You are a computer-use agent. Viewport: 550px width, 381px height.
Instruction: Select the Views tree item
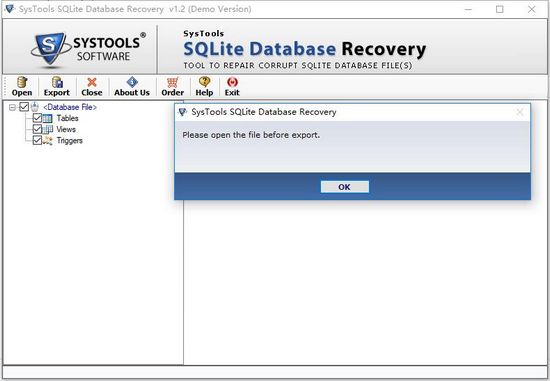[x=66, y=129]
